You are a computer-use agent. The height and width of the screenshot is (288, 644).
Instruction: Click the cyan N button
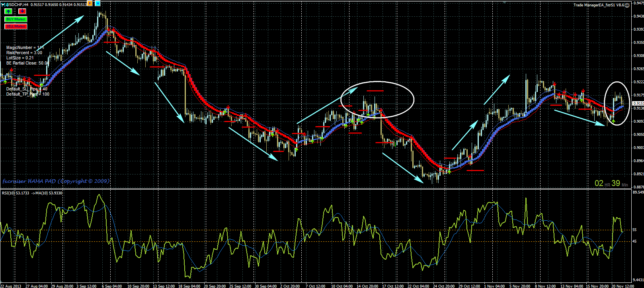[98, 4]
